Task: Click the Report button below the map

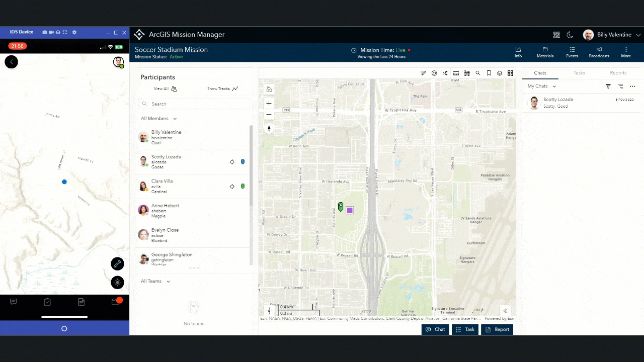Action: coord(497,329)
